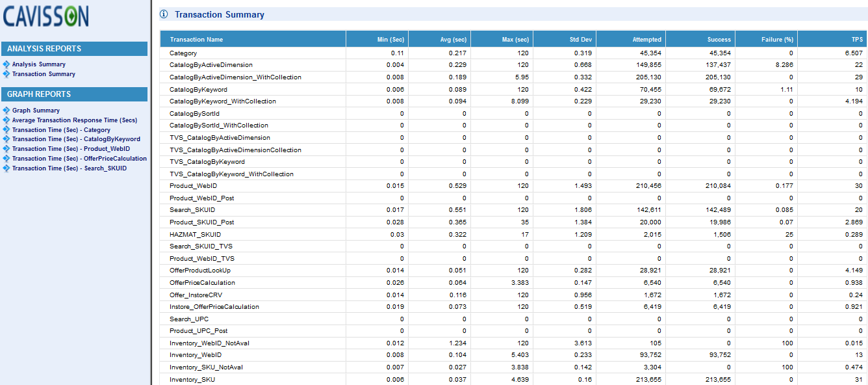Click failure value 25 for HAZMAT_SKUID

pos(790,234)
